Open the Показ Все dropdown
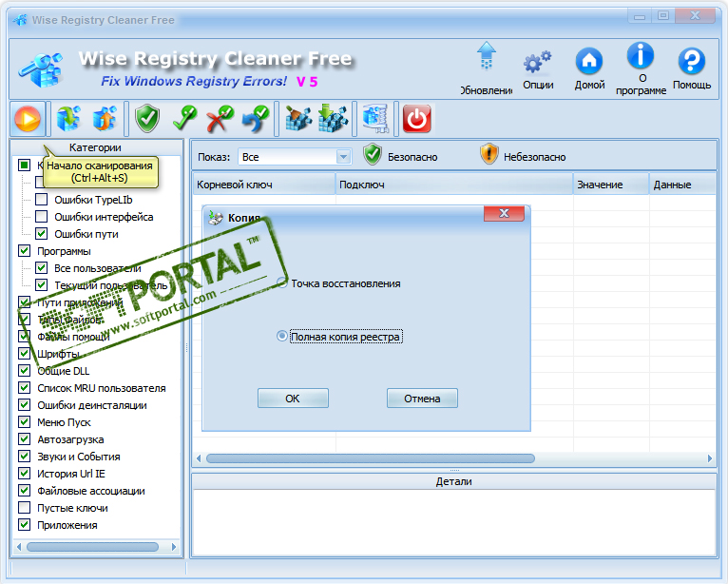Screen dimensions: 728x584 343,157
